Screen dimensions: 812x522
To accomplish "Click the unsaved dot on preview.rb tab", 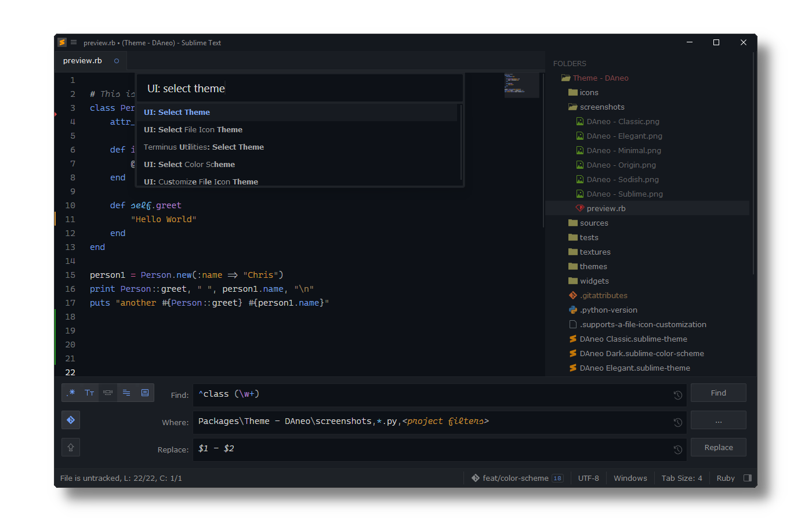I will [x=117, y=61].
